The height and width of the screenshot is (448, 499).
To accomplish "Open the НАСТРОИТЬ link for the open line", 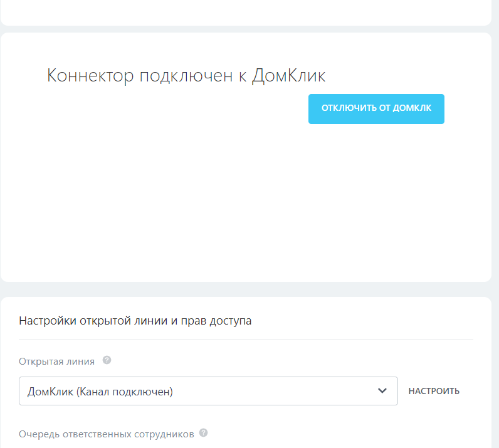I will (x=434, y=391).
